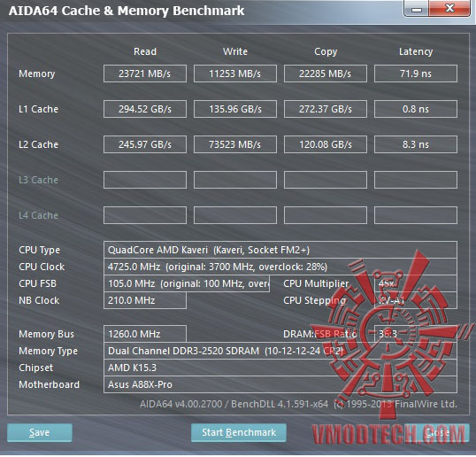Screen dimensions: 476x457
Task: Click the L1 Cache row label
Action: coord(38,109)
